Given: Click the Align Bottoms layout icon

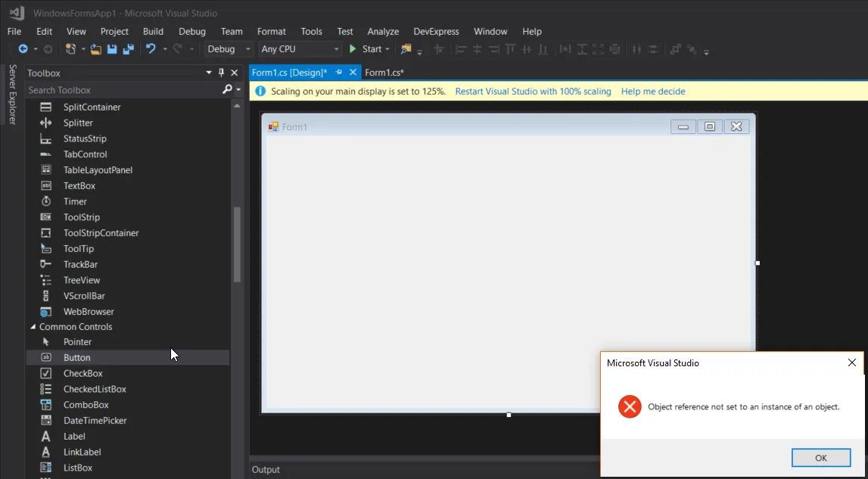Looking at the screenshot, I should pos(543,49).
